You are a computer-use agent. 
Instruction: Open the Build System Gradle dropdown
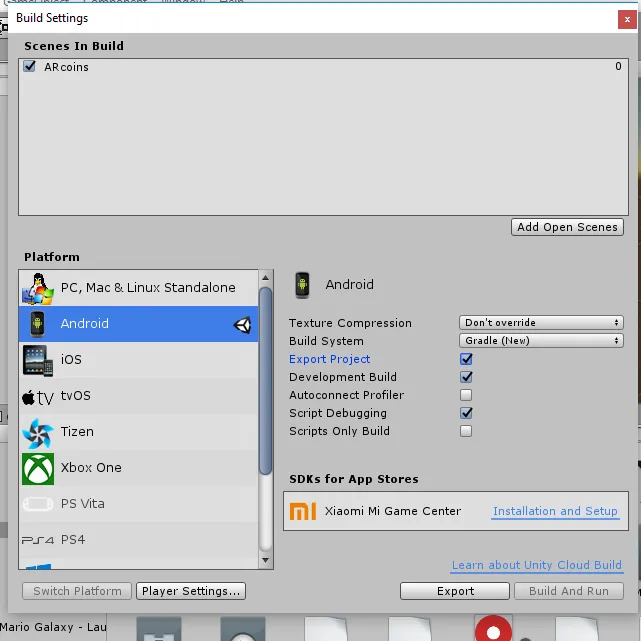click(541, 341)
